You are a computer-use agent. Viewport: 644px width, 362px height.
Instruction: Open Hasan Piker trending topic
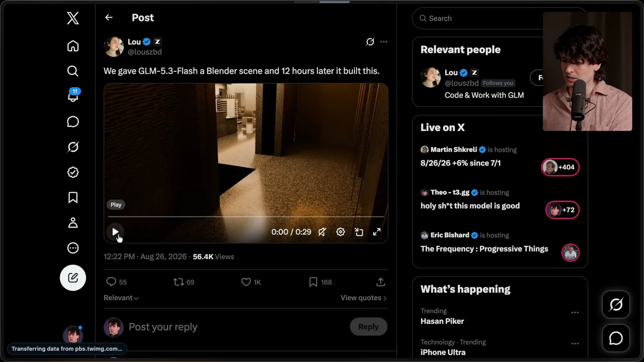click(x=442, y=321)
